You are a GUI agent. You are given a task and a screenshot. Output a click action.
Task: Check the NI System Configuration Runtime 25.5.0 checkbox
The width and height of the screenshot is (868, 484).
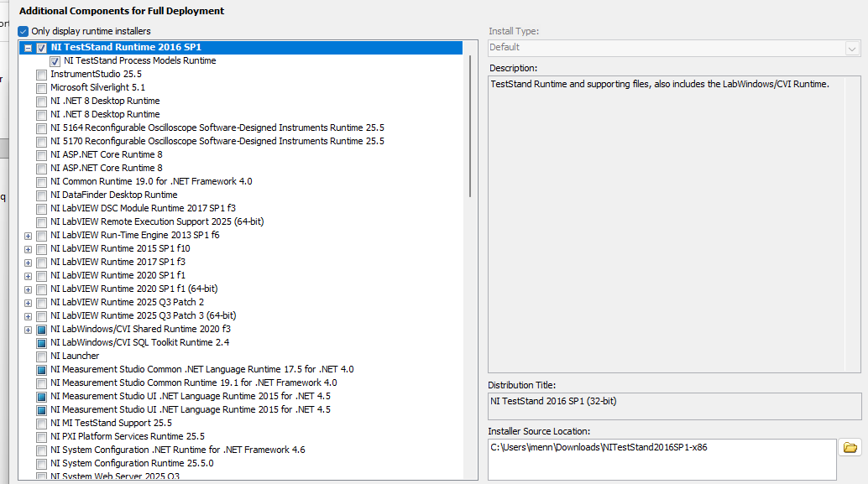[41, 464]
